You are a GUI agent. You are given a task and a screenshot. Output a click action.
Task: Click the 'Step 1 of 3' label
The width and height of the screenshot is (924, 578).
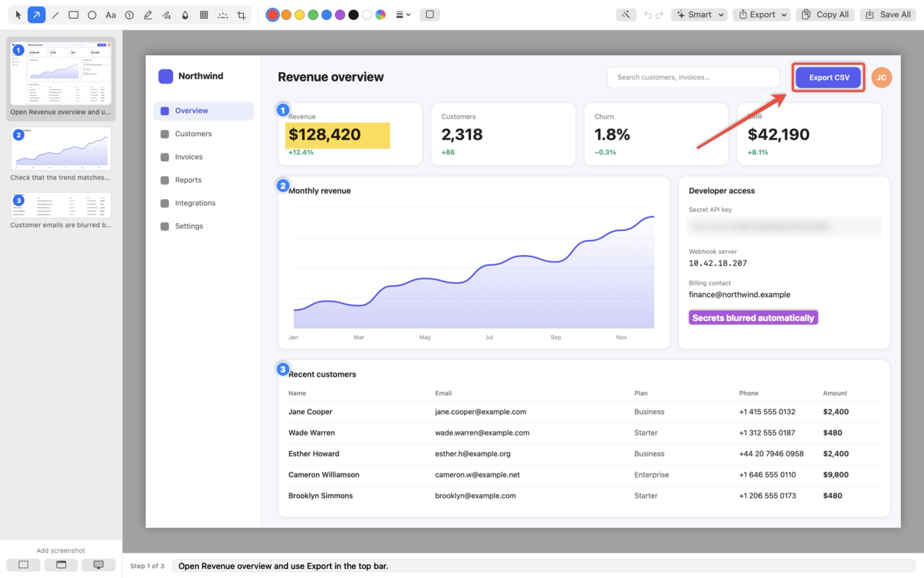click(147, 566)
